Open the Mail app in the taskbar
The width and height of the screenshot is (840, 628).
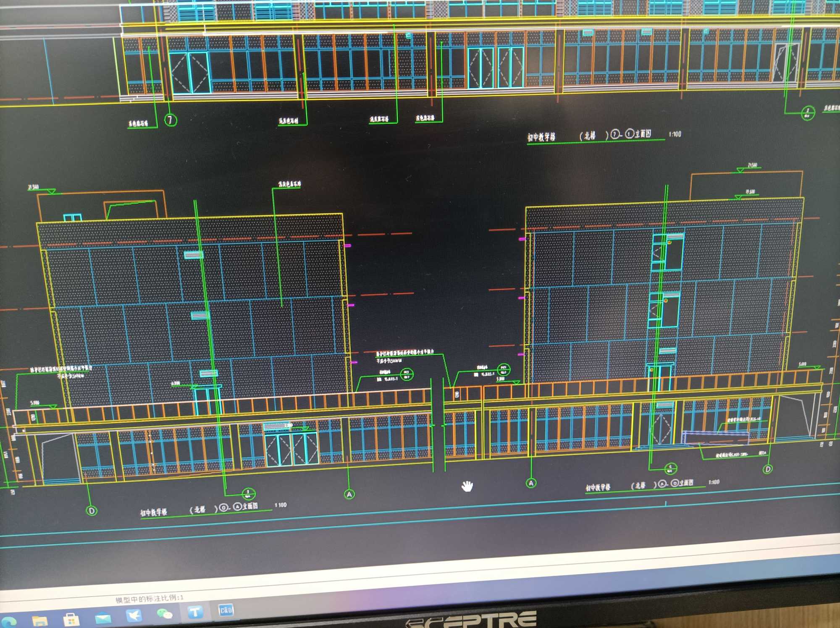102,618
